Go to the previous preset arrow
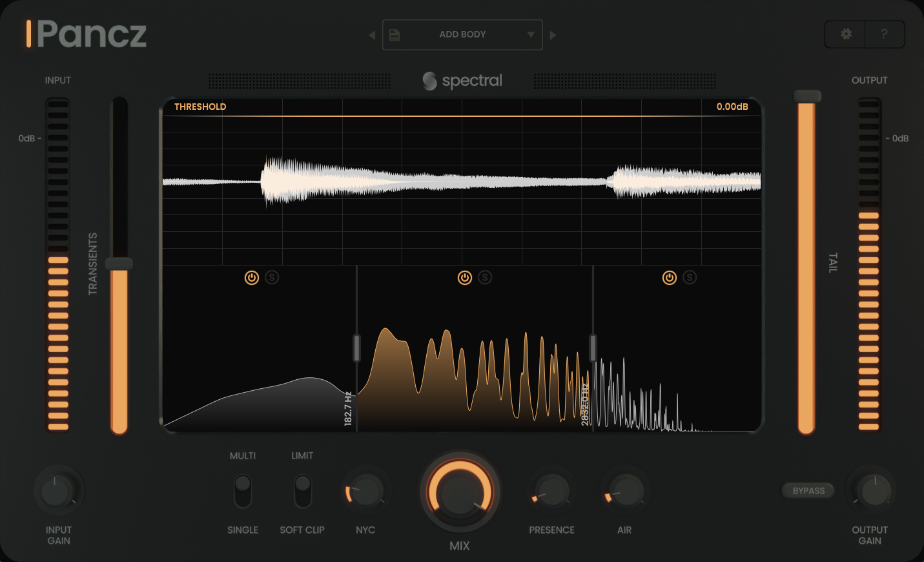 (x=372, y=35)
